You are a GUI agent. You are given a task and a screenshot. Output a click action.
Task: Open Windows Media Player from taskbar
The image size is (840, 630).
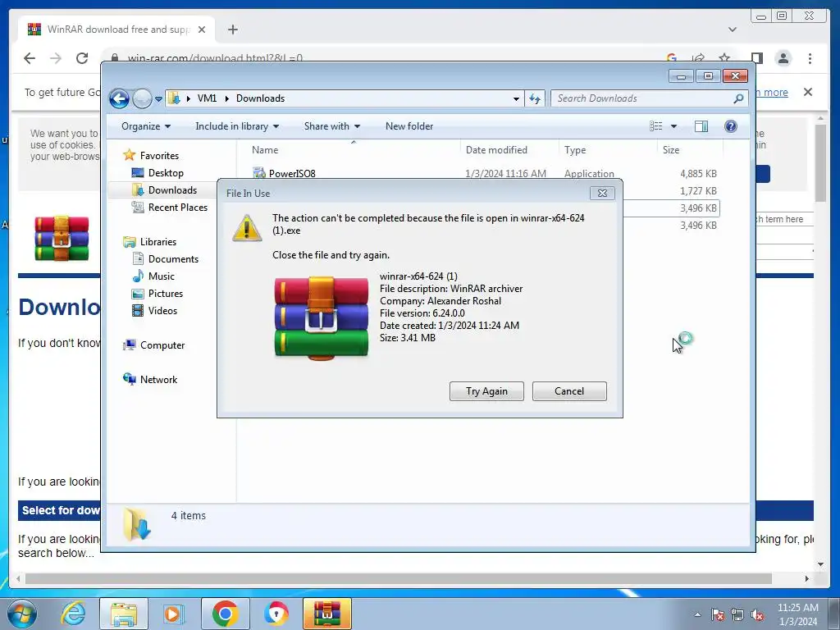tap(173, 614)
